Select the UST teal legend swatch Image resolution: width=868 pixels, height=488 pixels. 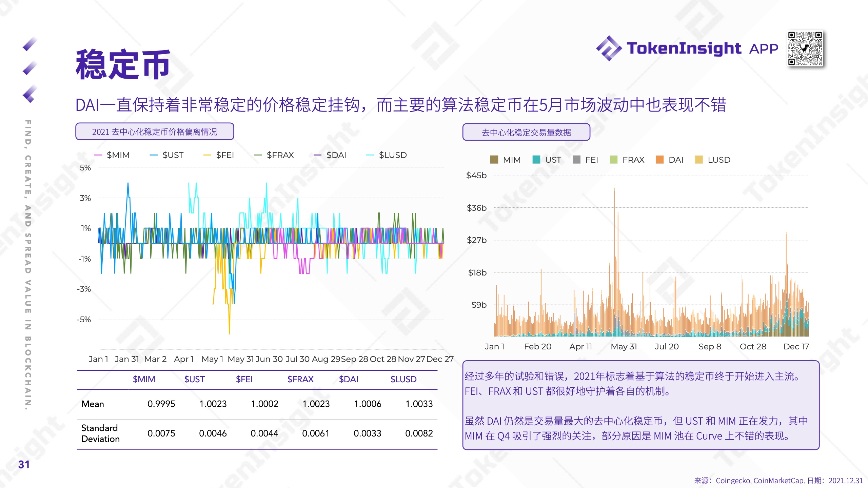pos(536,160)
